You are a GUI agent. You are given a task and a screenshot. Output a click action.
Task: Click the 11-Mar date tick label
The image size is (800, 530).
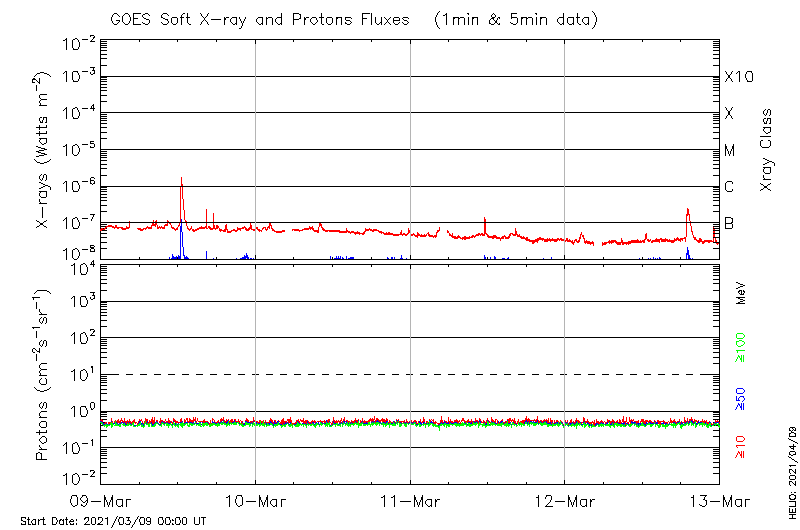(x=410, y=500)
